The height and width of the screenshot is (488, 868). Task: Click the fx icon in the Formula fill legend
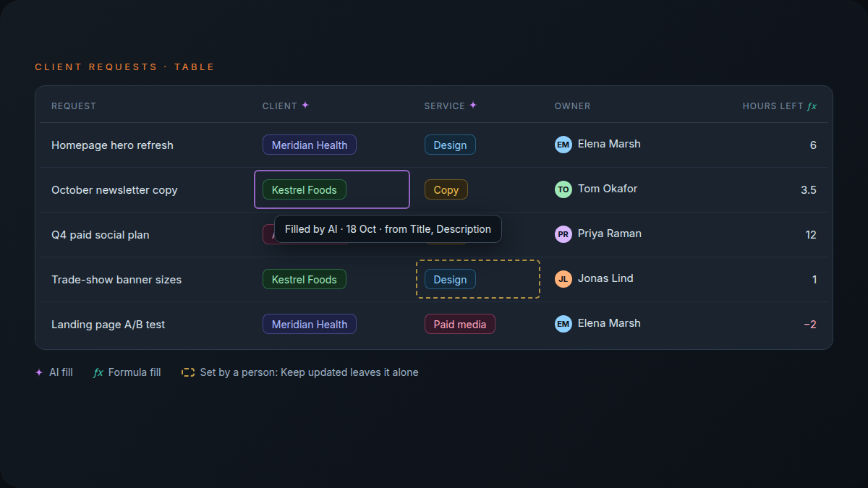pyautogui.click(x=98, y=372)
